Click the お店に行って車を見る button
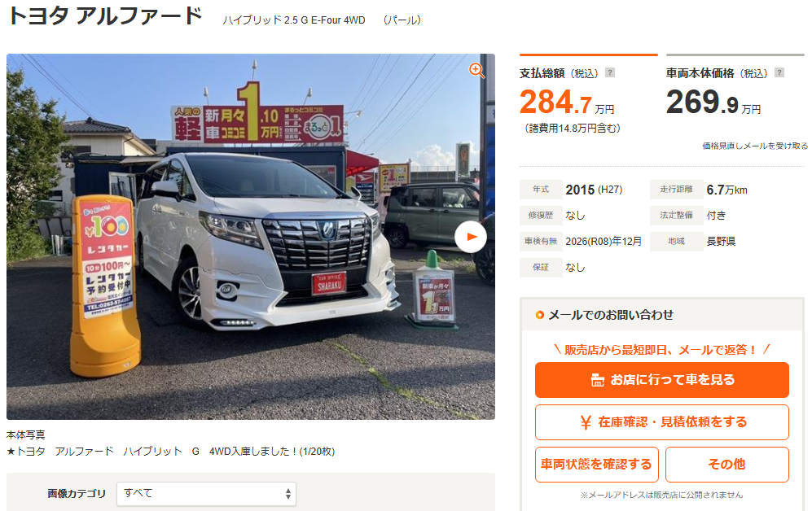Viewport: 812px width, 511px height. coord(662,380)
